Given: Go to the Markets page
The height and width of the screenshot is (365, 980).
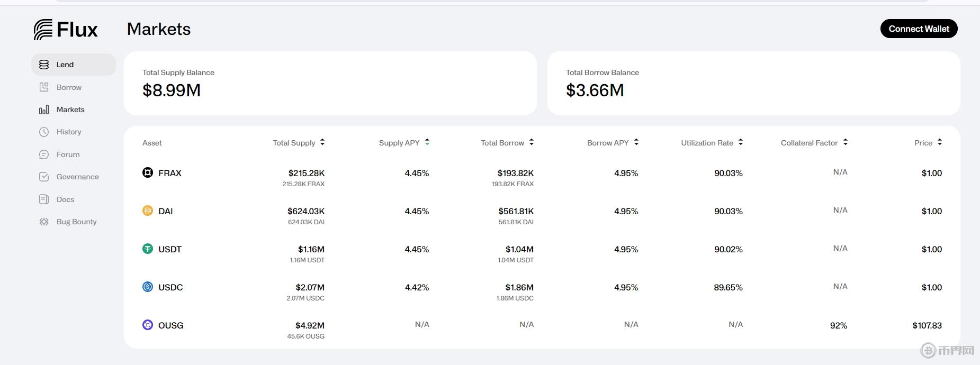Looking at the screenshot, I should pos(74,109).
